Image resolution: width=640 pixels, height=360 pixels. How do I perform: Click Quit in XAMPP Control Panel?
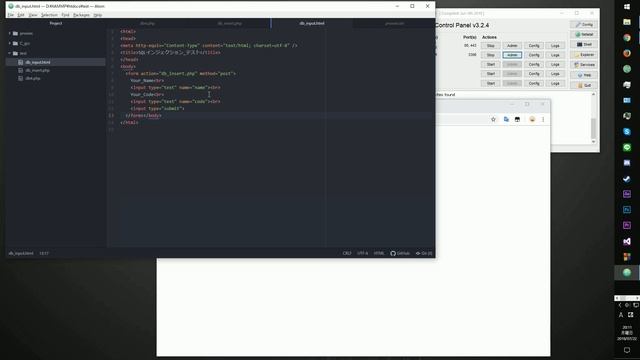click(584, 85)
